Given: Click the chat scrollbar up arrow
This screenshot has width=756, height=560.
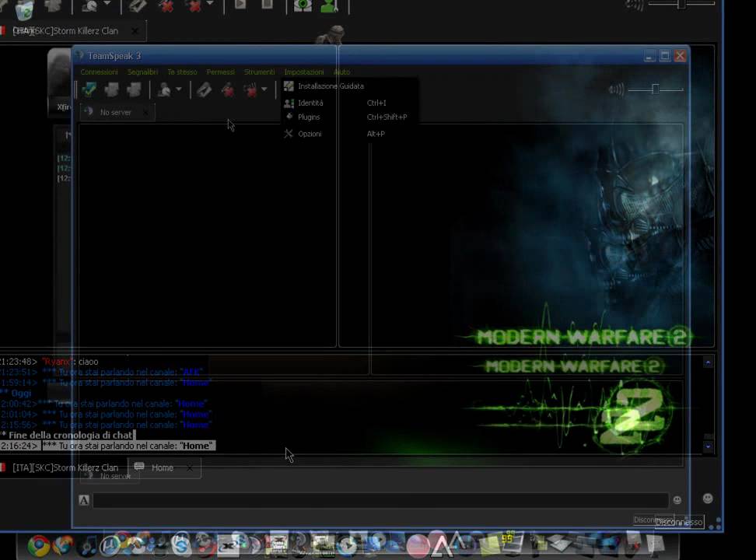Looking at the screenshot, I should 708,362.
